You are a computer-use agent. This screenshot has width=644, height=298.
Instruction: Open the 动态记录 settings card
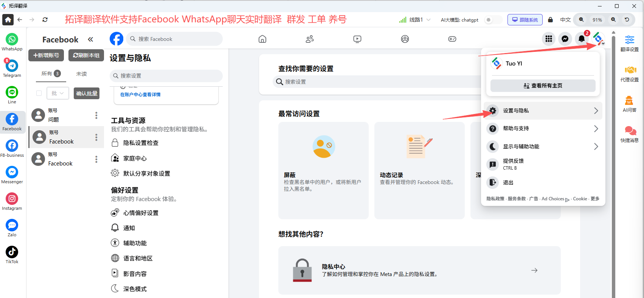(x=419, y=170)
